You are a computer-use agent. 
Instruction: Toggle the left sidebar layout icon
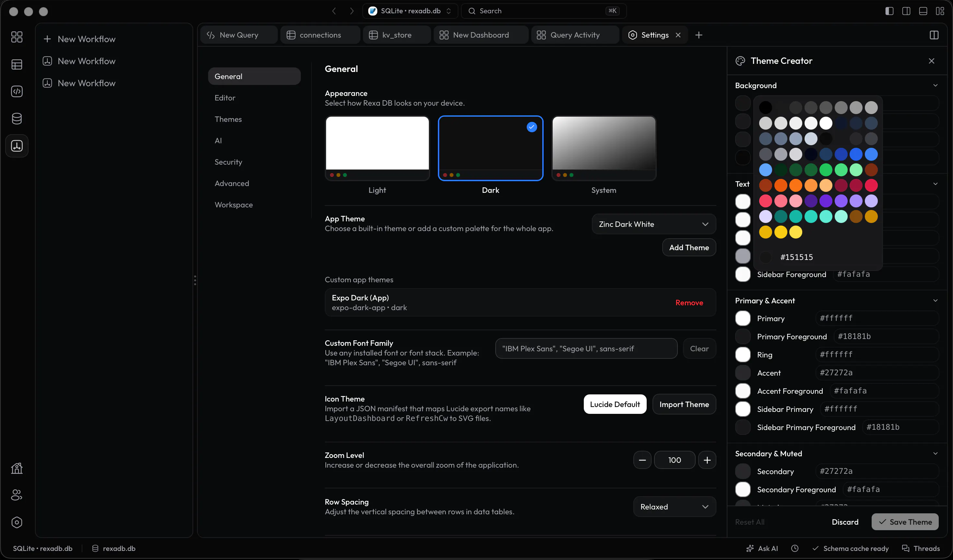889,11
